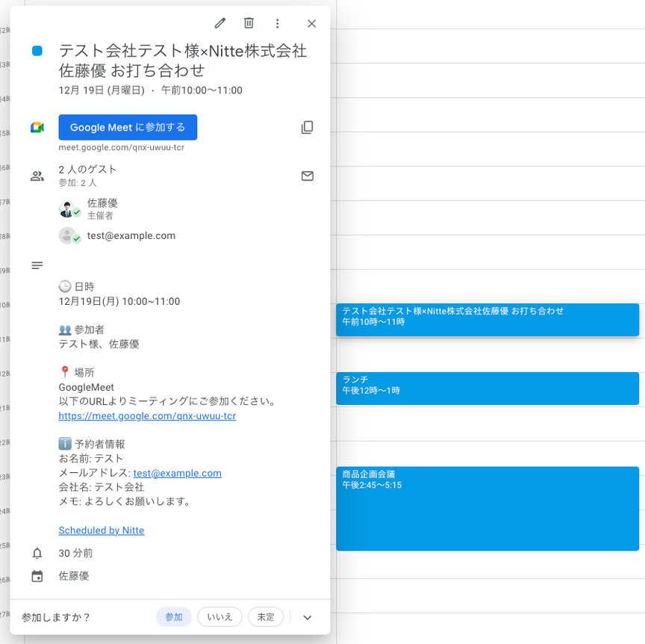This screenshot has height=644, width=645.
Task: Respond いいえ to the invitation
Action: [x=219, y=617]
